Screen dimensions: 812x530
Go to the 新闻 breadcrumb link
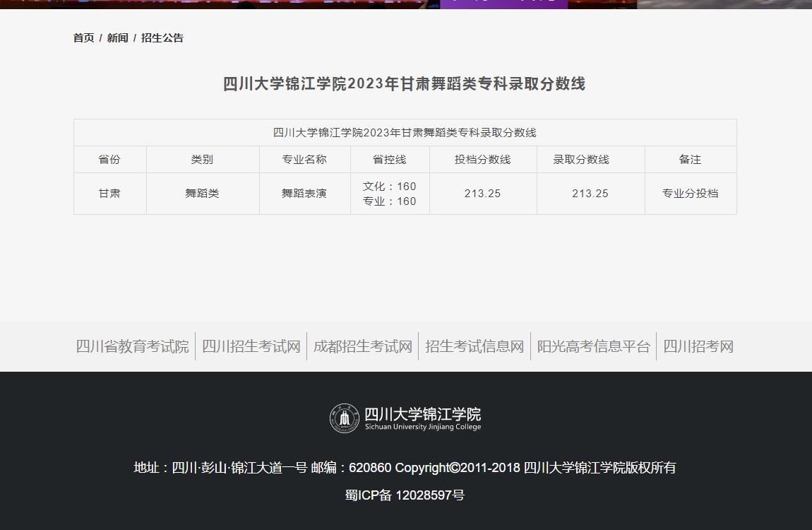(x=117, y=38)
